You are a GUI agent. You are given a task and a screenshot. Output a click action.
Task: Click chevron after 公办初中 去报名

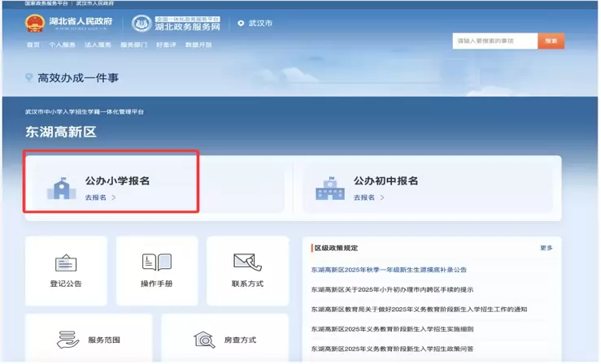coord(381,197)
